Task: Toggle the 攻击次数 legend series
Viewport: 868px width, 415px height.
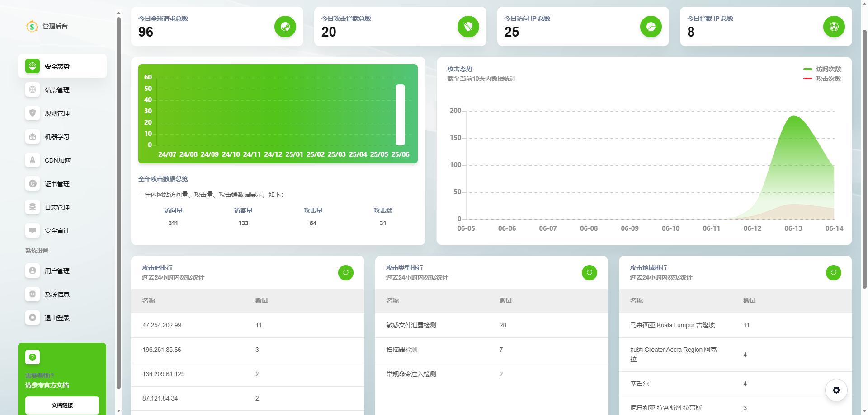Action: click(x=822, y=79)
